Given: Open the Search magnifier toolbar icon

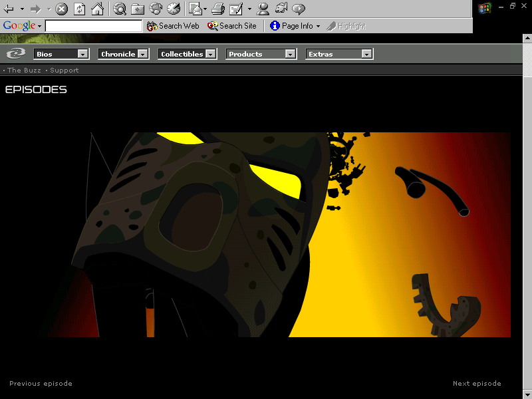Looking at the screenshot, I should point(120,9).
